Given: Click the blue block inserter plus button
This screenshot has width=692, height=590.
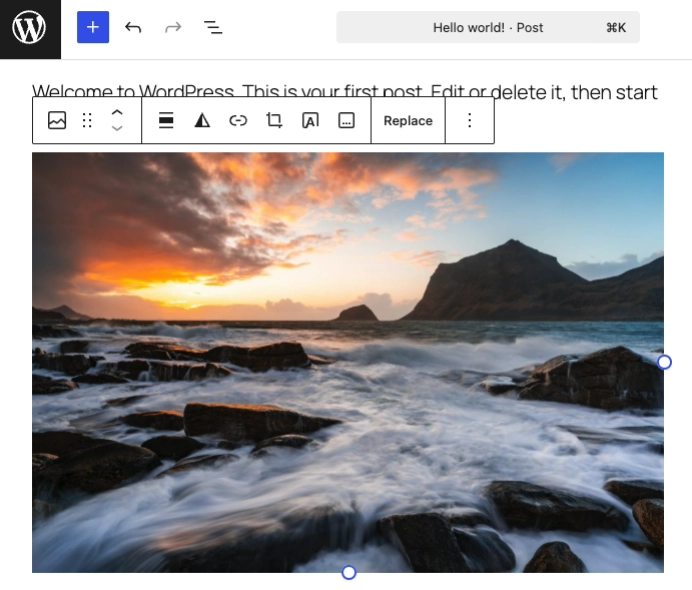Looking at the screenshot, I should (x=93, y=27).
